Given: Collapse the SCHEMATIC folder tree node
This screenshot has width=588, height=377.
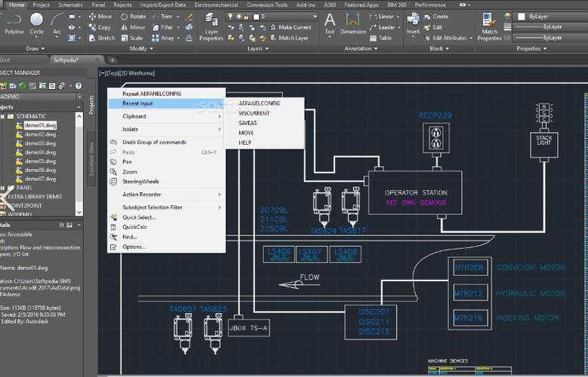Looking at the screenshot, I should pyautogui.click(x=3, y=116).
